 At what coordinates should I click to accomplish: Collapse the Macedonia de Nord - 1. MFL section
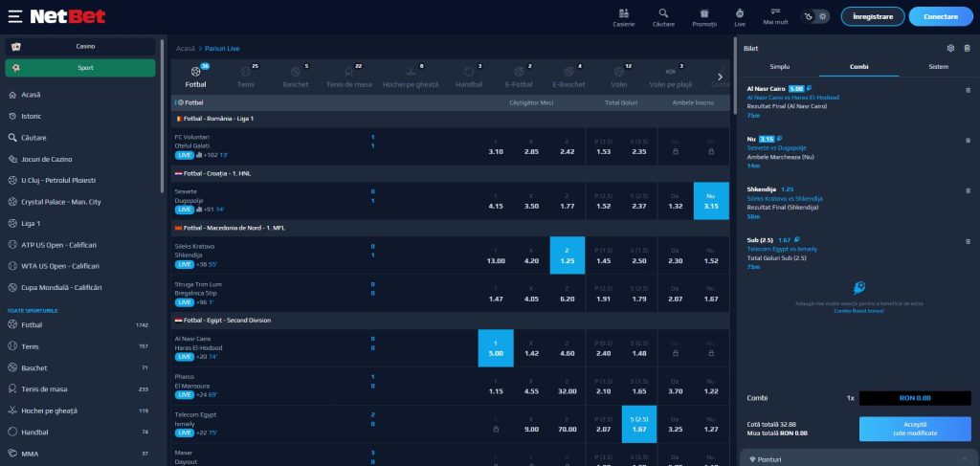450,228
